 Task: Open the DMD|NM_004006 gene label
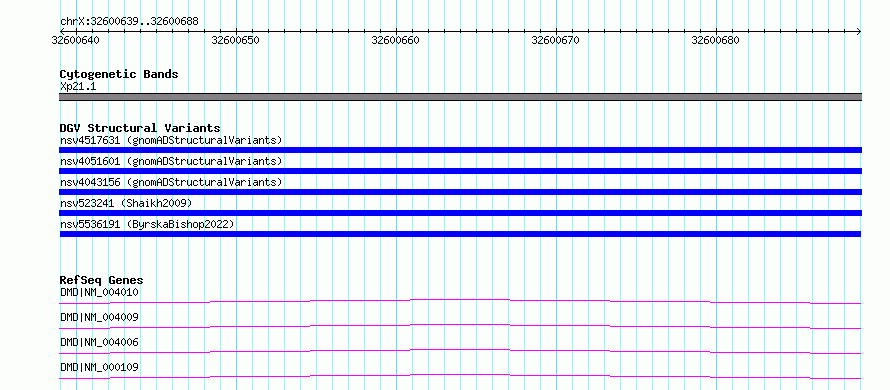99,342
